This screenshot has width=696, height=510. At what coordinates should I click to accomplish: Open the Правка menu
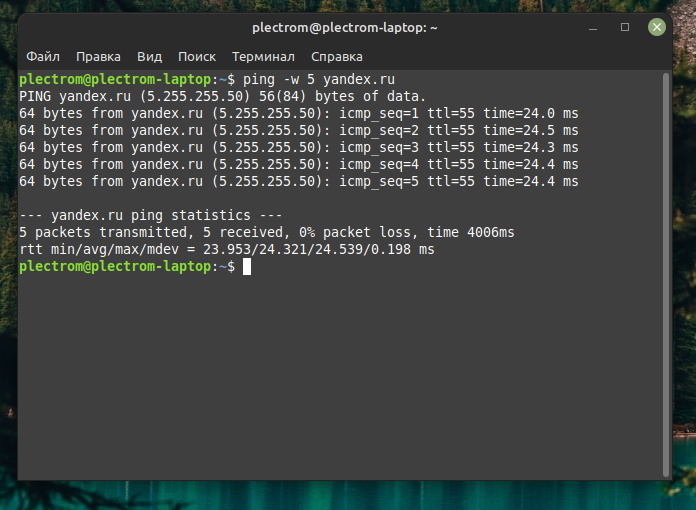98,57
